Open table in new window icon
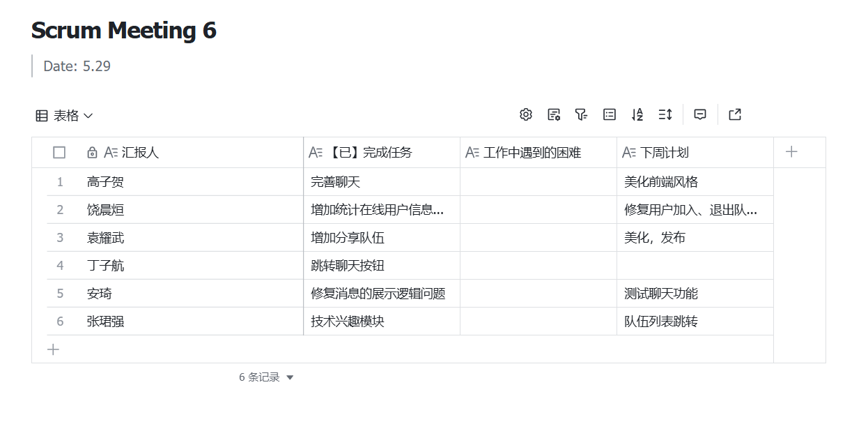Viewport: 868px width, 431px height. tap(735, 115)
